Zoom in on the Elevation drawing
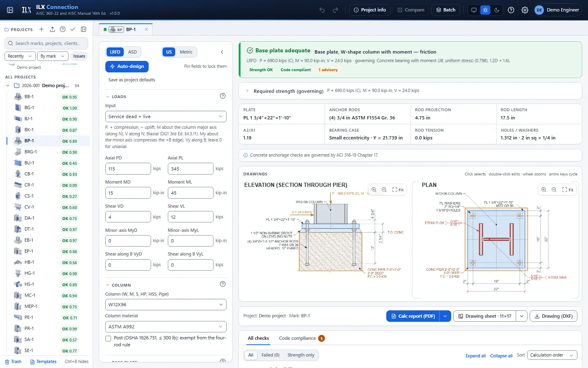This screenshot has width=588, height=368. coord(374,190)
